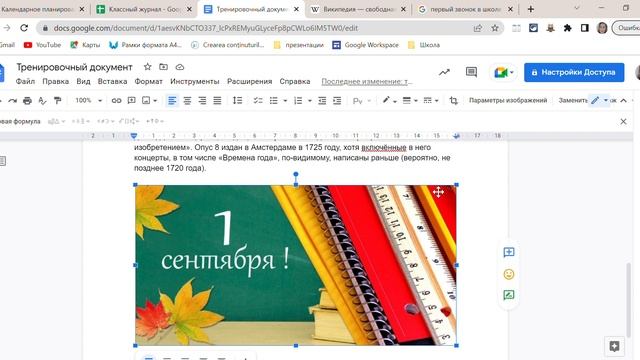640x360 pixels.
Task: Expand the bulleted list options arrow
Action: pyautogui.click(x=285, y=100)
